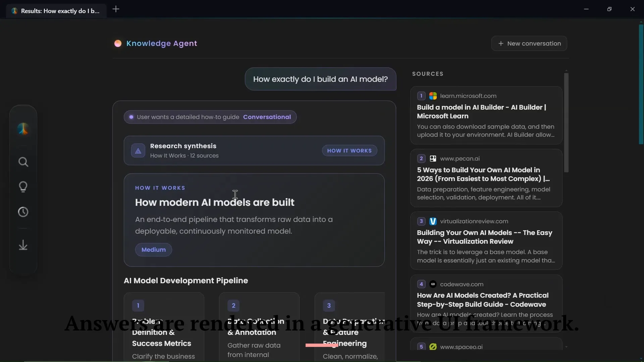Click the virtualizationreview favicon in source 3

(x=433, y=221)
